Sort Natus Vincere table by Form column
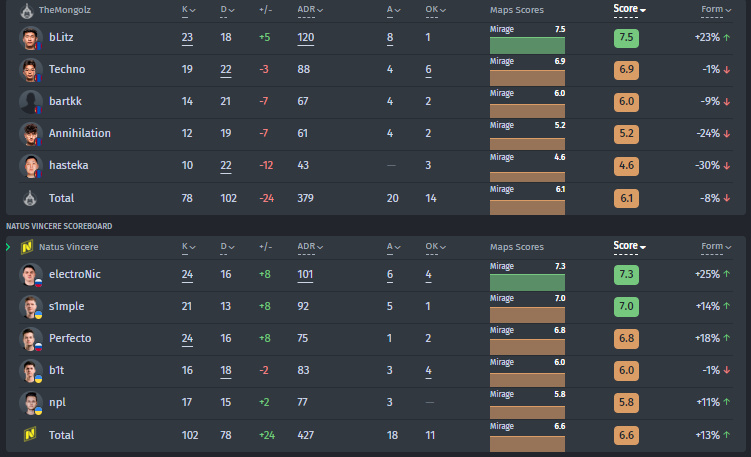 (x=715, y=246)
